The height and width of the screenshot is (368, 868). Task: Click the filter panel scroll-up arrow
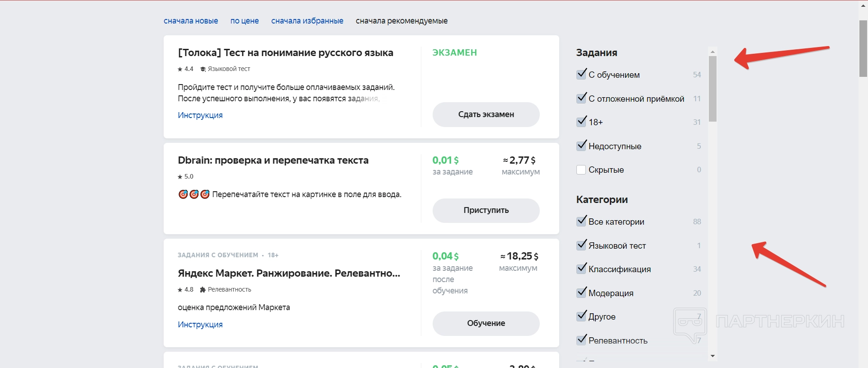point(712,52)
